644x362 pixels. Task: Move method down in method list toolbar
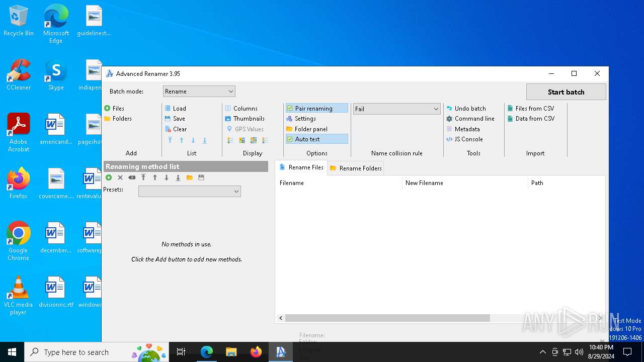pyautogui.click(x=167, y=177)
